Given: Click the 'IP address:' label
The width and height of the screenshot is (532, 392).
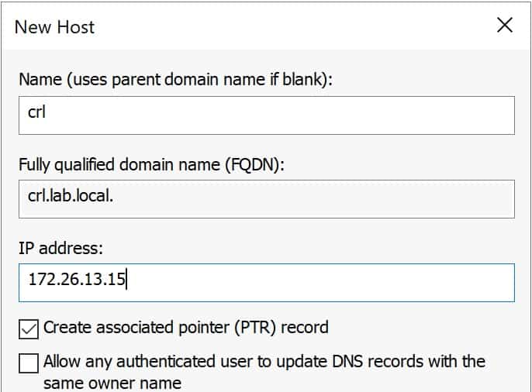Looking at the screenshot, I should [x=60, y=248].
